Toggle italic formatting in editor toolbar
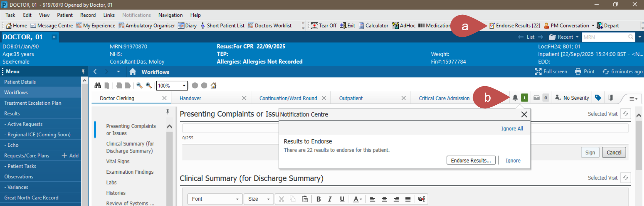This screenshot has height=206, width=644. coord(330,199)
